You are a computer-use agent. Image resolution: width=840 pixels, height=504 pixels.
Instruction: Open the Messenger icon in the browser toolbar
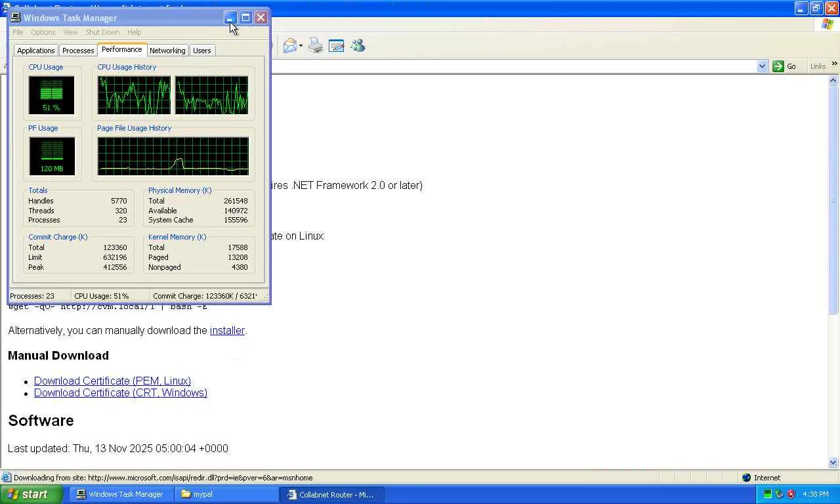click(x=357, y=45)
